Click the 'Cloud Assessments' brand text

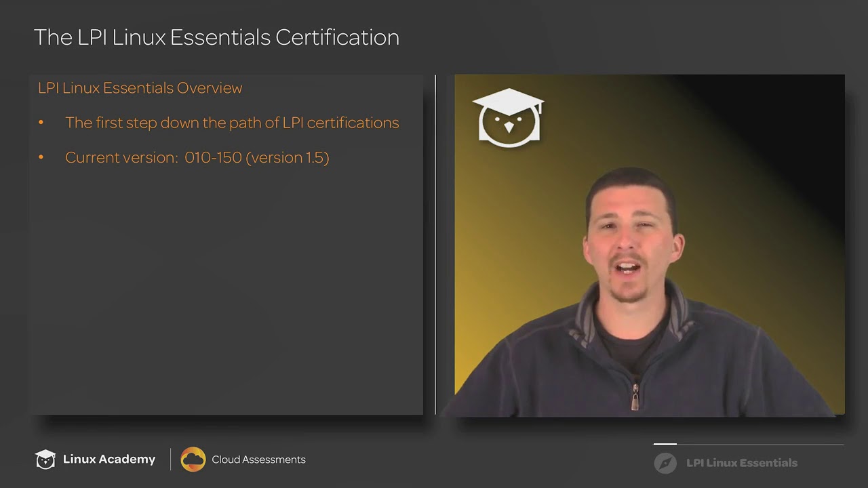click(258, 460)
